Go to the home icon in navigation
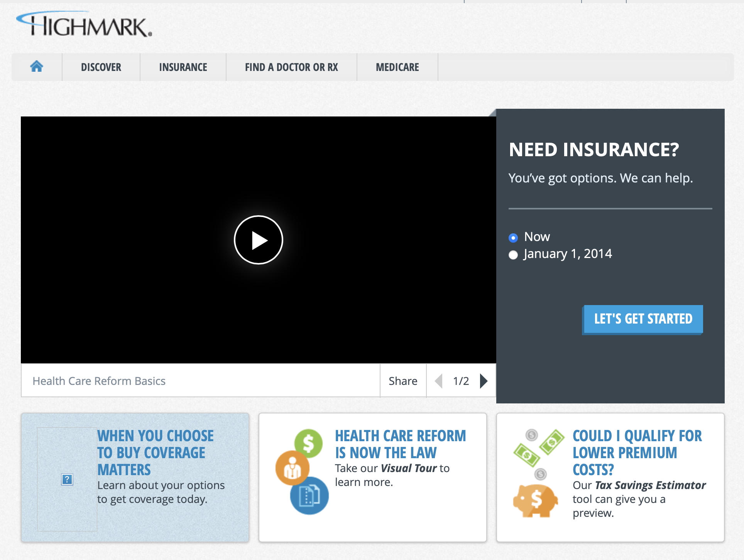This screenshot has width=744, height=560. 37,67
